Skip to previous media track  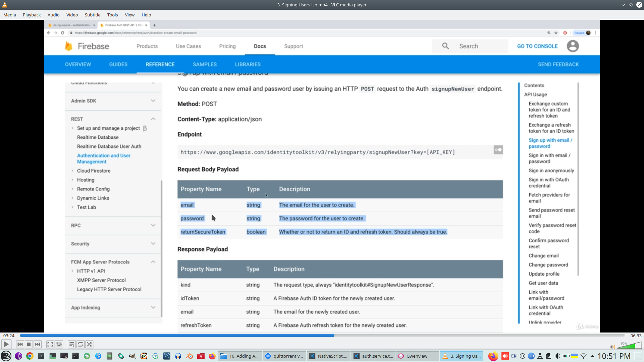20,344
